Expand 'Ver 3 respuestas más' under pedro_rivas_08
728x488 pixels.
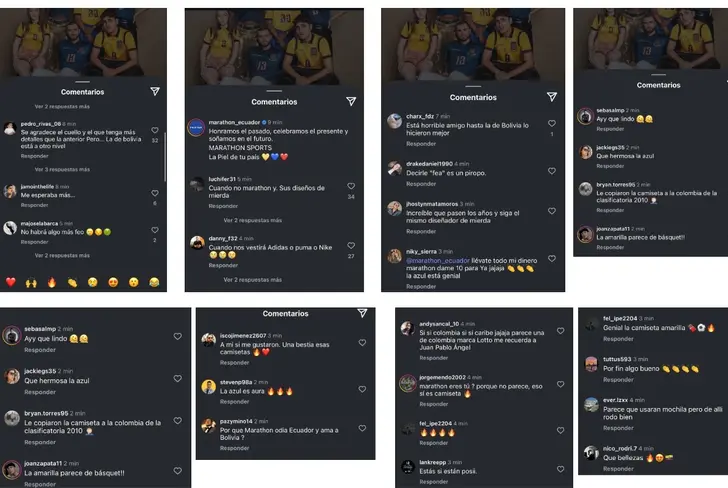click(x=62, y=169)
